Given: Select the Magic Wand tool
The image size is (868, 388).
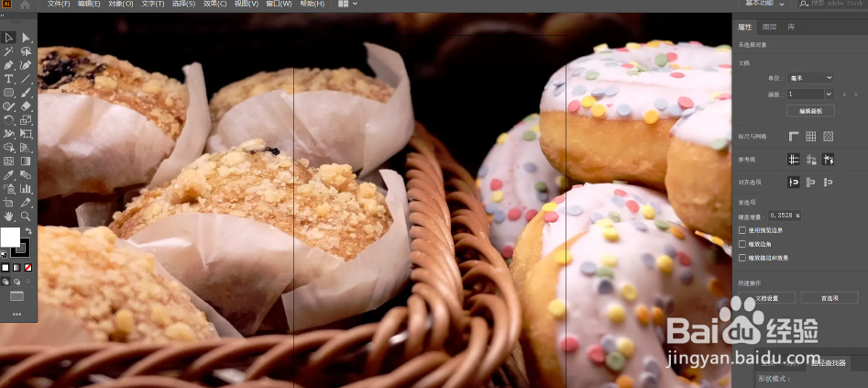Looking at the screenshot, I should (x=9, y=51).
